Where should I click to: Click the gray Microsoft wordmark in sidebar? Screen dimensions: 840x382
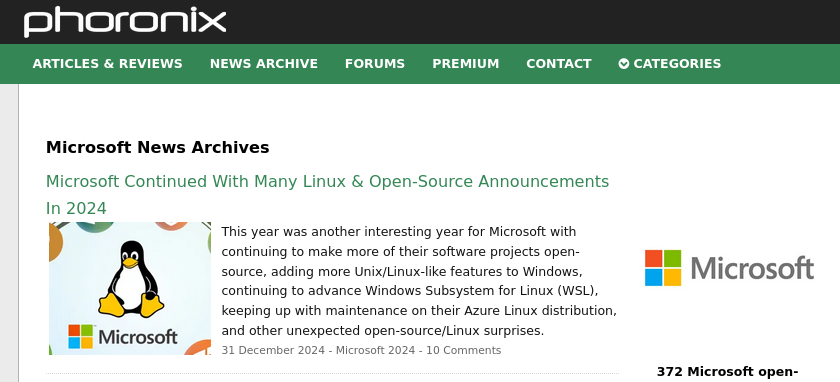coord(753,268)
